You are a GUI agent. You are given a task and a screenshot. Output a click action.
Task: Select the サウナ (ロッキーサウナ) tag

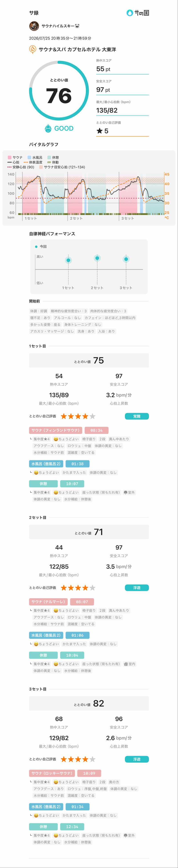pyautogui.click(x=52, y=773)
